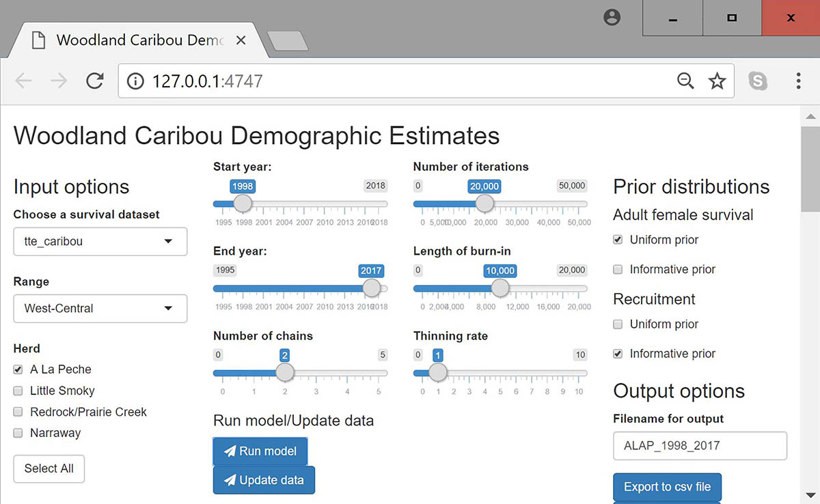
Task: Click the 'Herd' label
Action: coord(27,348)
